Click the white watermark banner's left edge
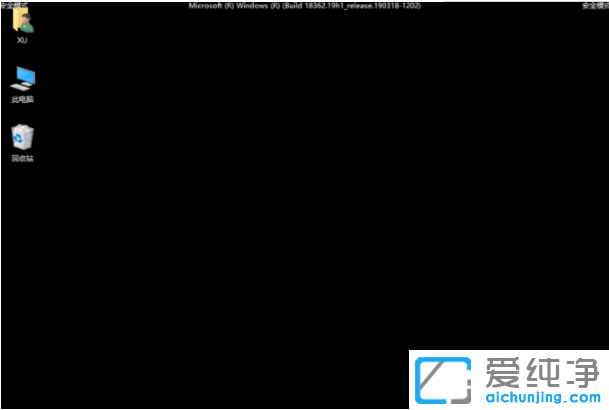 413,380
